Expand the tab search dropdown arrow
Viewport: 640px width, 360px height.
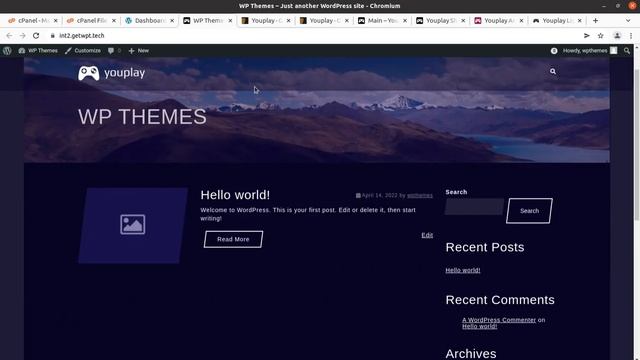pyautogui.click(x=628, y=20)
